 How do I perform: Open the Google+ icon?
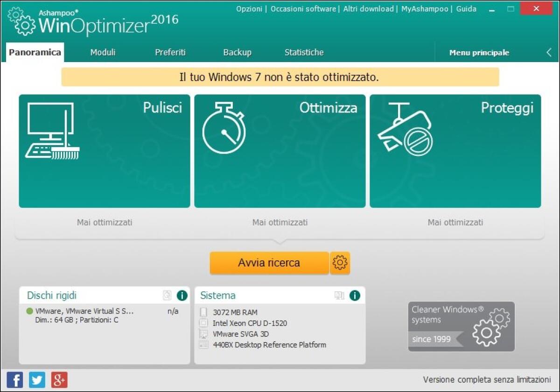(x=59, y=379)
